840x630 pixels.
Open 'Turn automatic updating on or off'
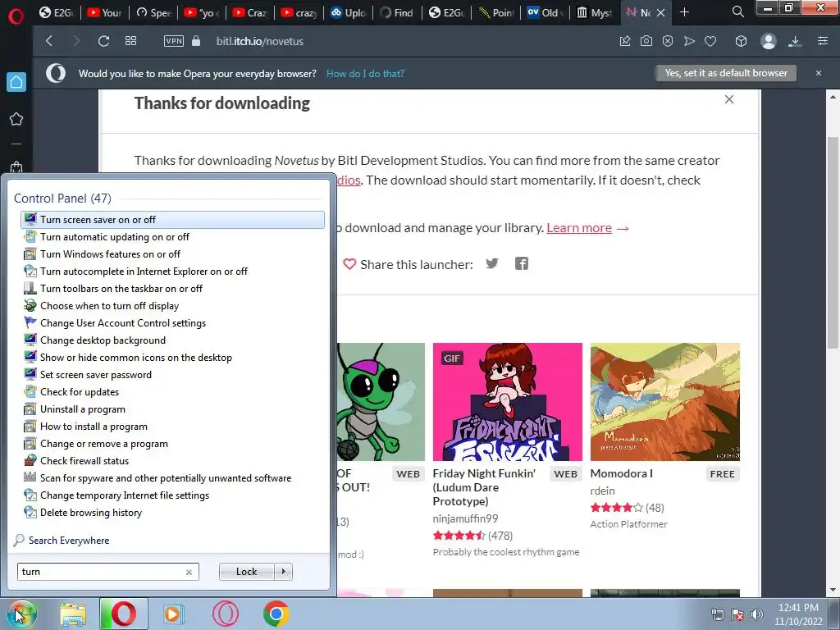point(172,237)
